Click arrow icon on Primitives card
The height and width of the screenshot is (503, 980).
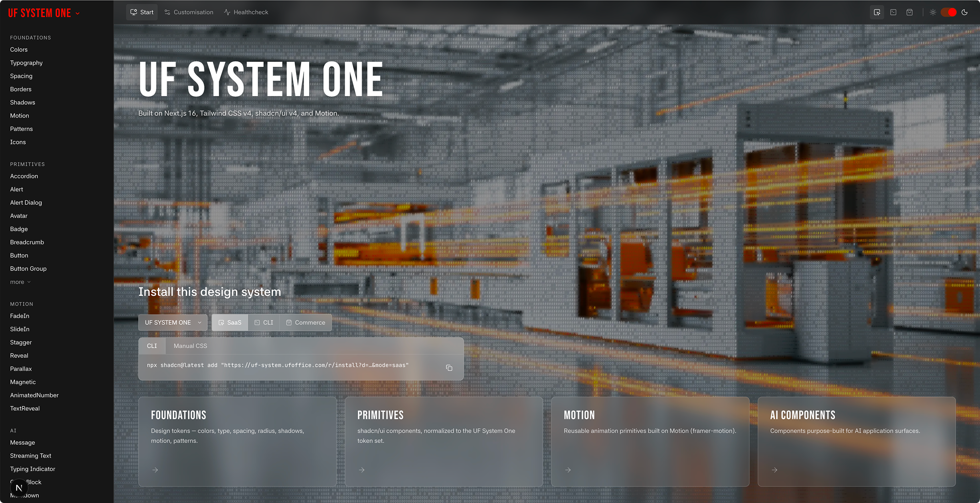(361, 470)
